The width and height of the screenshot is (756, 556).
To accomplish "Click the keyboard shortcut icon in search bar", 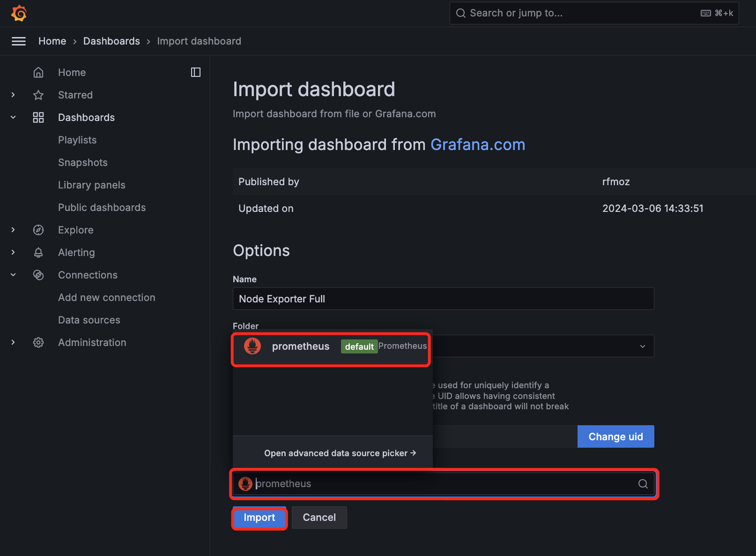I will [705, 13].
